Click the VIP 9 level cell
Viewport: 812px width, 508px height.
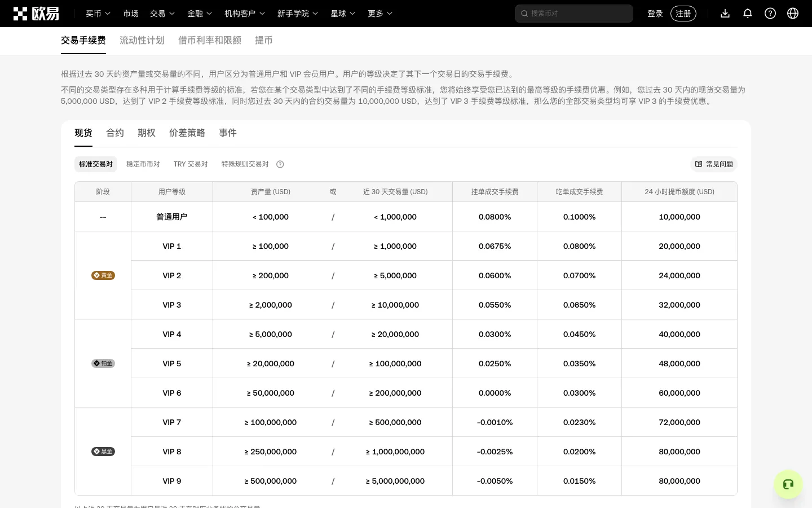point(172,481)
